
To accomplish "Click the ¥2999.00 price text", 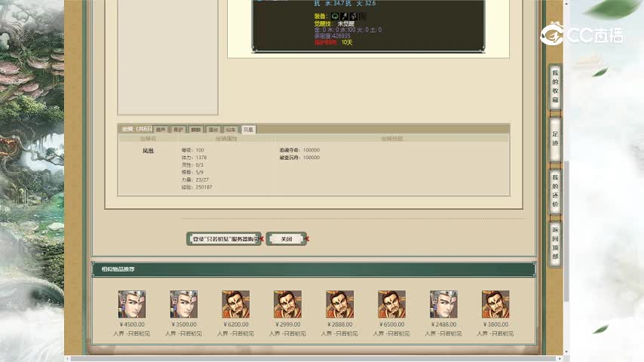I will click(x=287, y=324).
